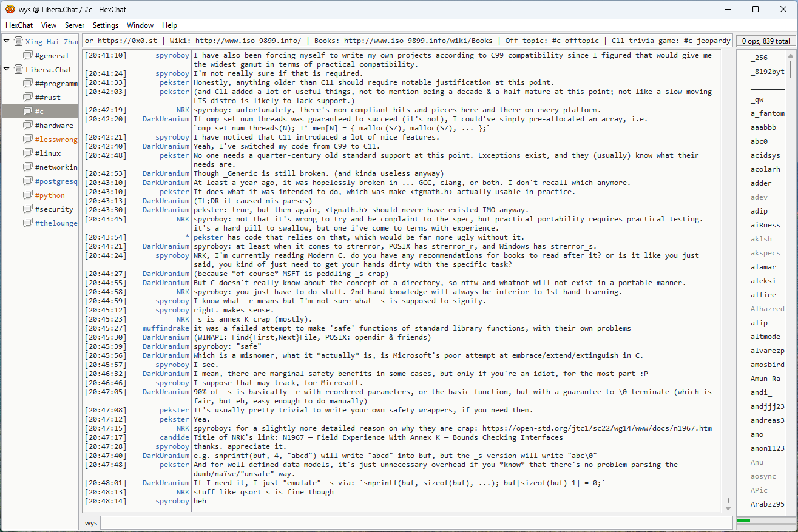This screenshot has width=798, height=532.
Task: Click the green lag meter bar
Action: tap(743, 521)
